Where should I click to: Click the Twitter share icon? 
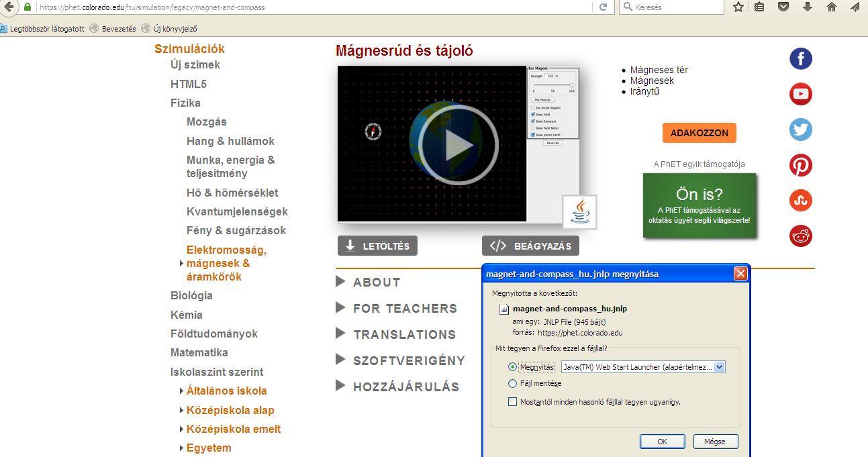click(800, 130)
